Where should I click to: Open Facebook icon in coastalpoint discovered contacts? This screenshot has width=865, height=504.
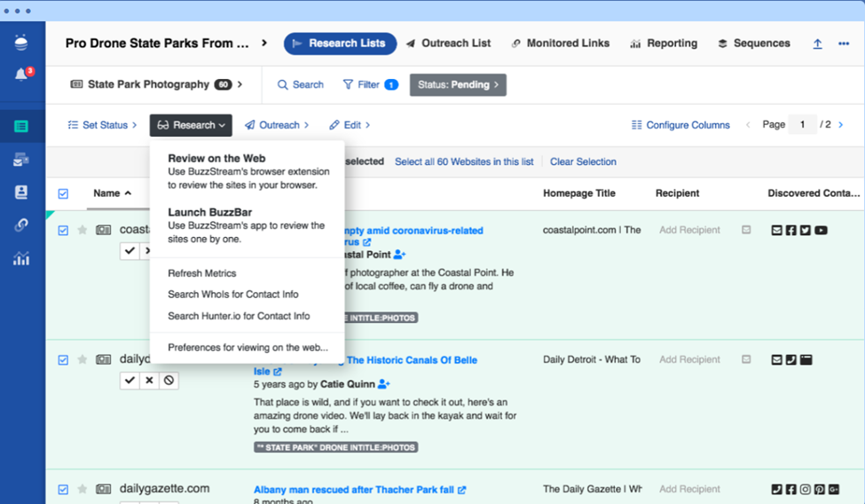coord(791,230)
